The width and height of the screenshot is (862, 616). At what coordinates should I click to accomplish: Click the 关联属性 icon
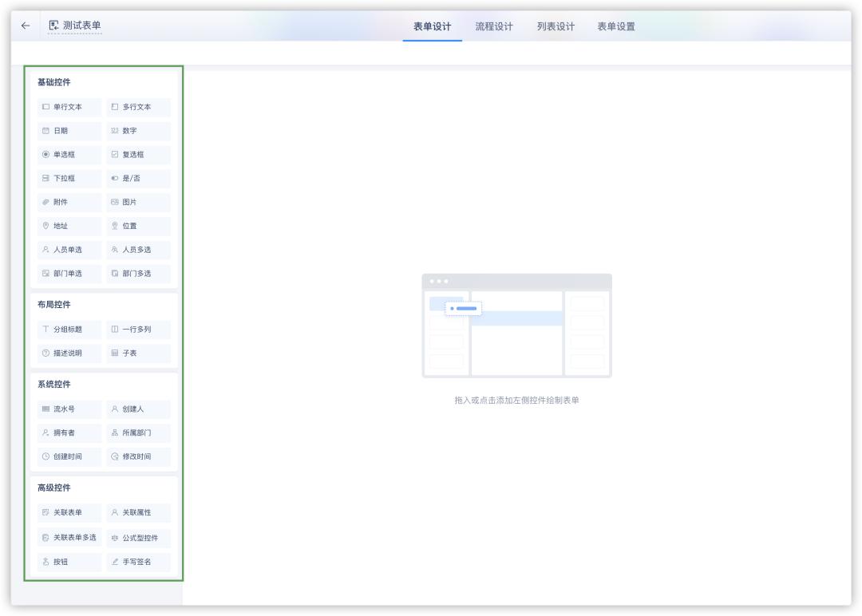115,512
